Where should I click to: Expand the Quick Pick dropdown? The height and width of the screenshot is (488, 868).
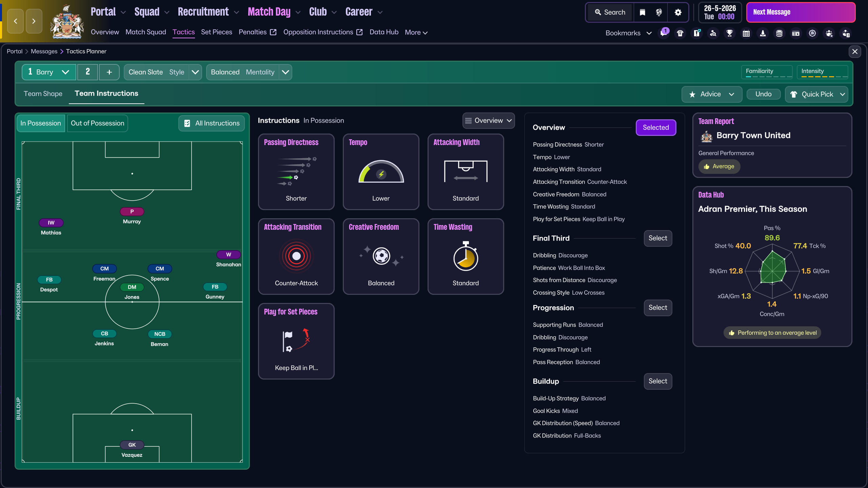(842, 94)
